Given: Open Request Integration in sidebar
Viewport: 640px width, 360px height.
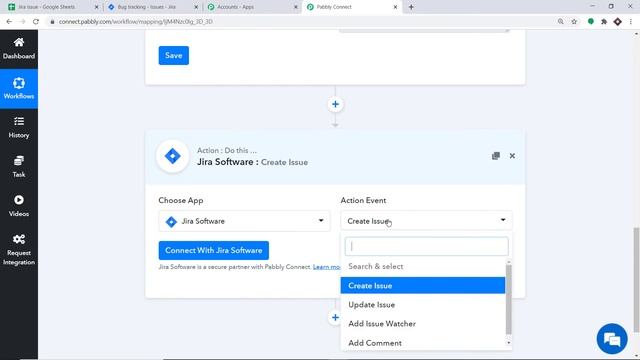Looking at the screenshot, I should tap(19, 250).
